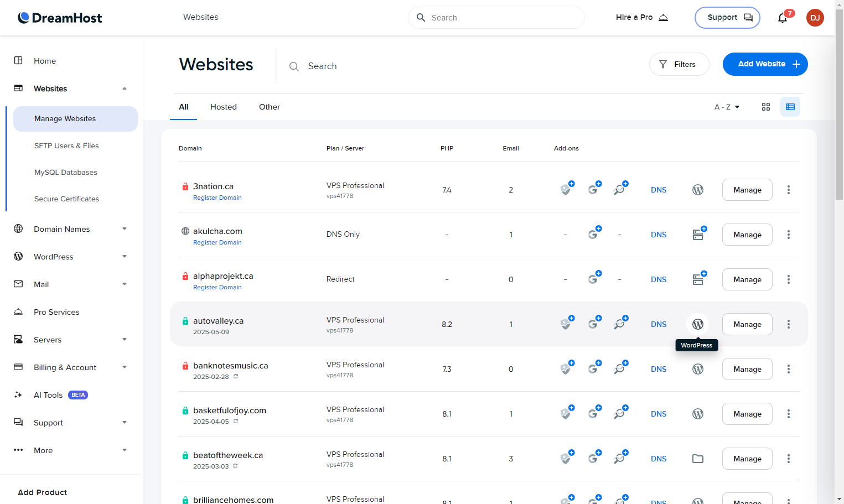Add SEO toolkit add-on for autovalley.ca
The height and width of the screenshot is (504, 844).
click(620, 323)
